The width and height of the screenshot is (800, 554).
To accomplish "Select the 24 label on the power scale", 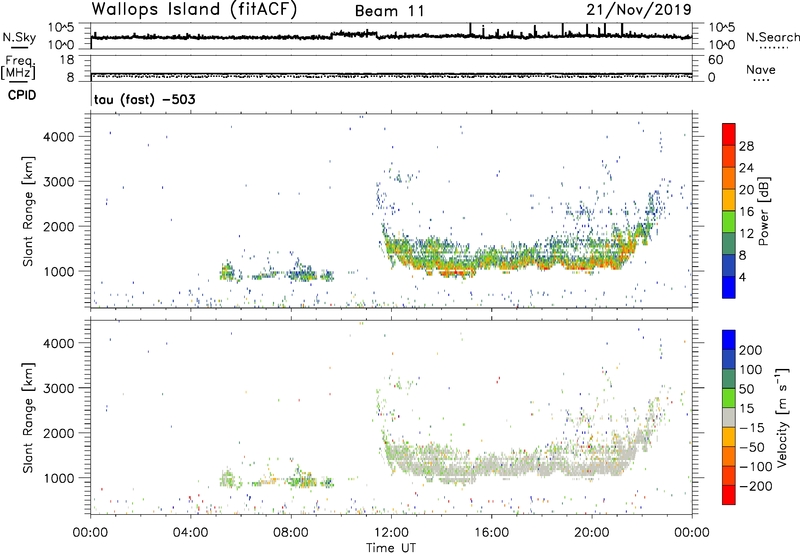I will (746, 168).
